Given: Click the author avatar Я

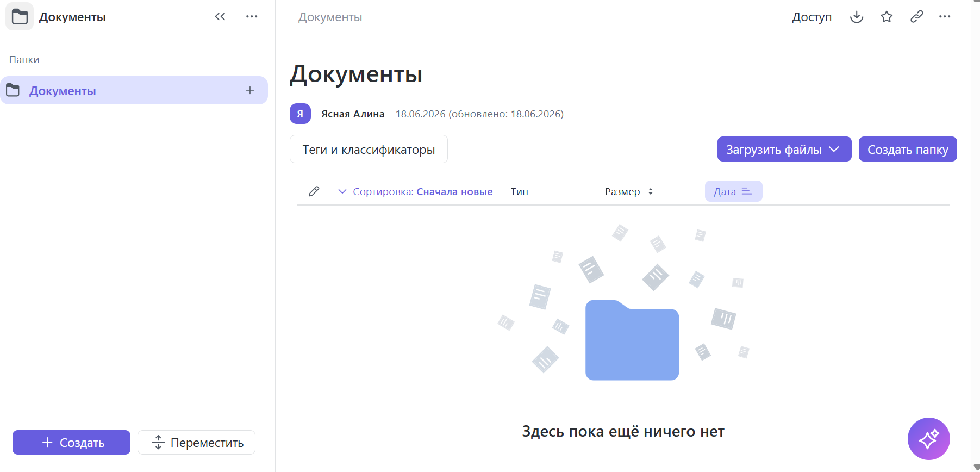Looking at the screenshot, I should [x=300, y=114].
